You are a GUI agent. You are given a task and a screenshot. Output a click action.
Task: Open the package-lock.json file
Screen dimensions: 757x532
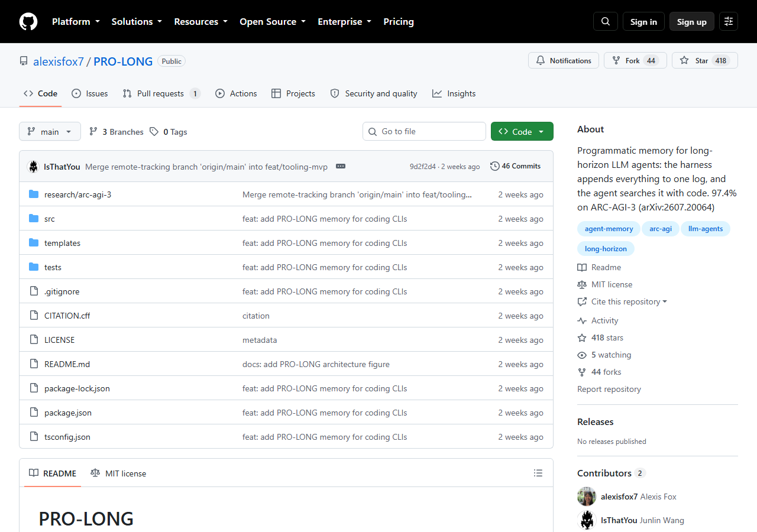77,388
